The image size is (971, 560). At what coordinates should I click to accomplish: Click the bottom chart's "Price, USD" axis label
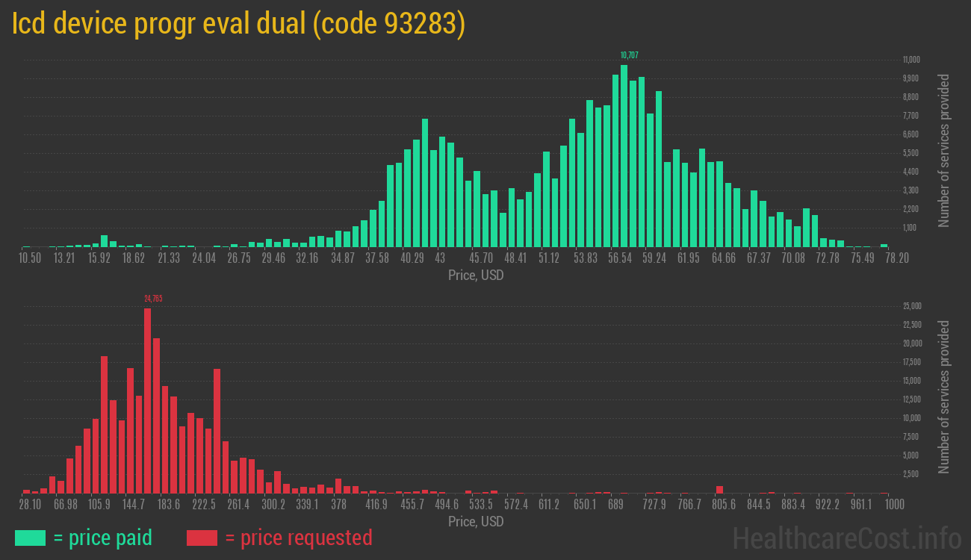pos(474,522)
